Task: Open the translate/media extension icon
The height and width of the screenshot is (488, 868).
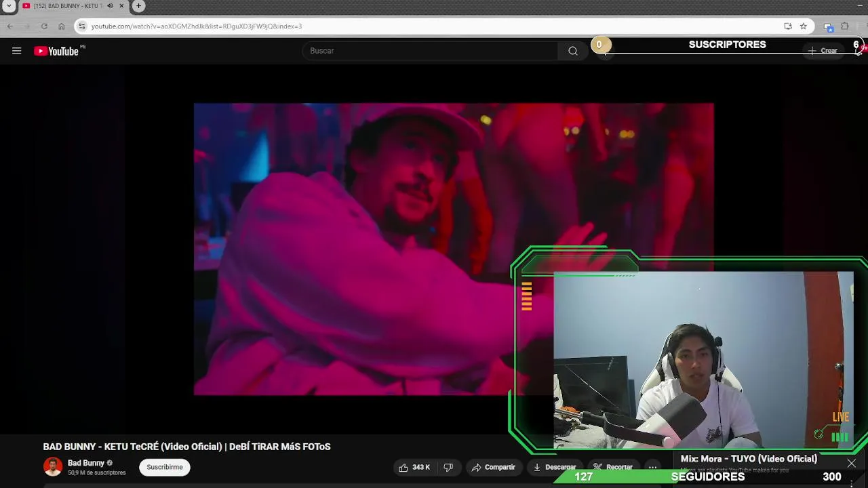Action: coord(828,26)
